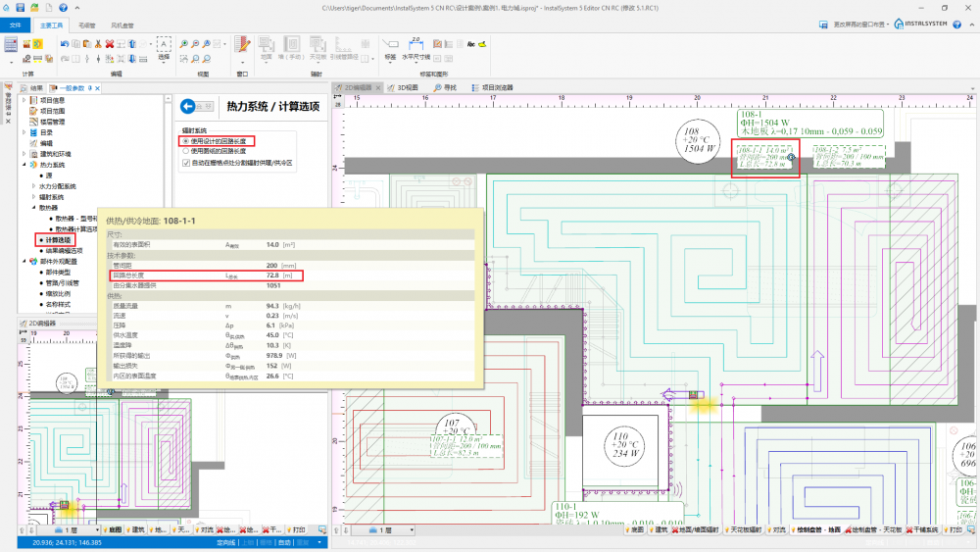Expand the 项目信息 tree node
The height and width of the screenshot is (552, 980).
(24, 99)
